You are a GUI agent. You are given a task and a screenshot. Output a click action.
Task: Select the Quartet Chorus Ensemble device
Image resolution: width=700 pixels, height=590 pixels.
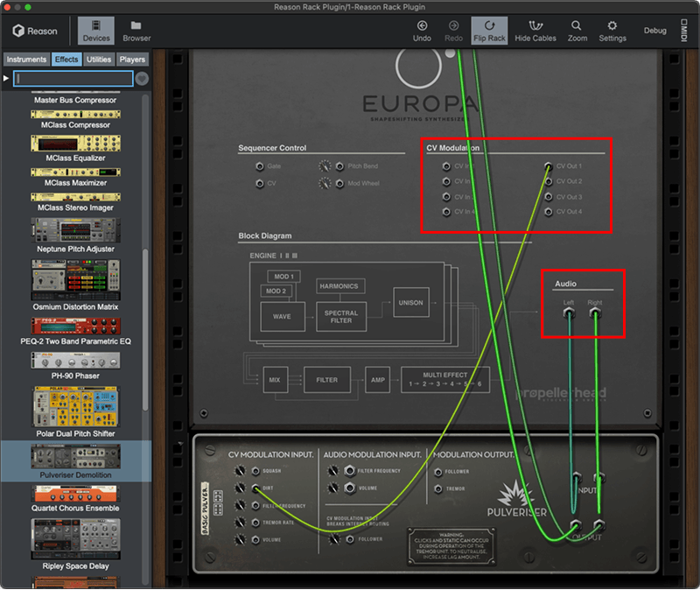pyautogui.click(x=75, y=499)
